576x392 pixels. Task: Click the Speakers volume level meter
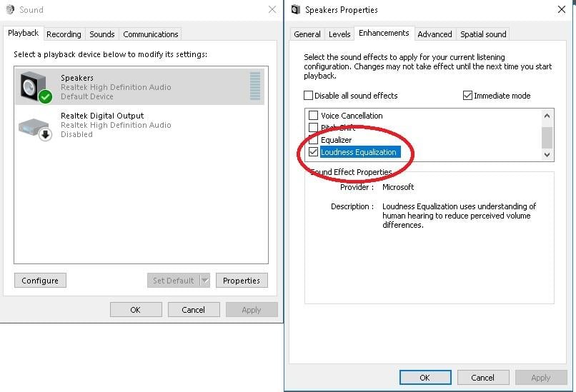point(255,86)
